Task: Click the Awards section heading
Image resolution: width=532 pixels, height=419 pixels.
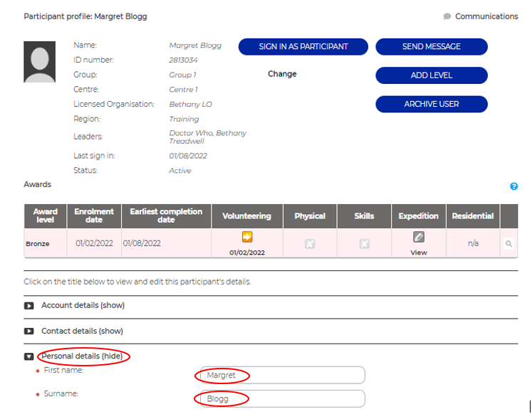Action: tap(37, 184)
